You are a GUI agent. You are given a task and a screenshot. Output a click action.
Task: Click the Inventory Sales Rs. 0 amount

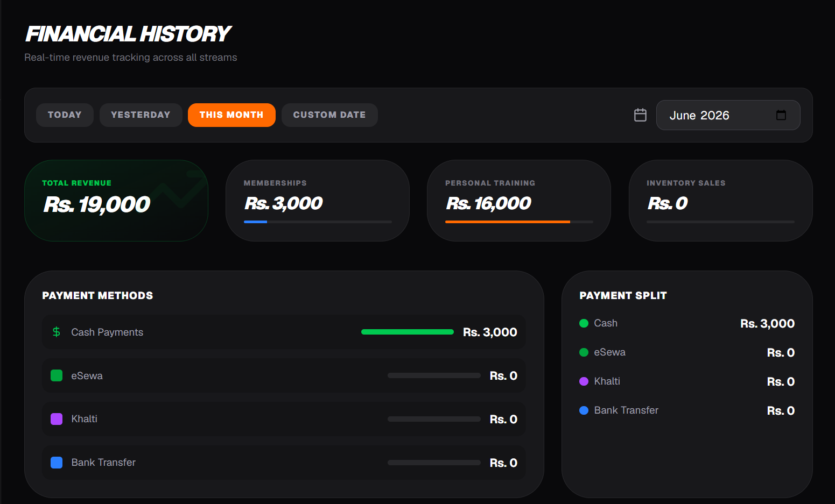668,203
